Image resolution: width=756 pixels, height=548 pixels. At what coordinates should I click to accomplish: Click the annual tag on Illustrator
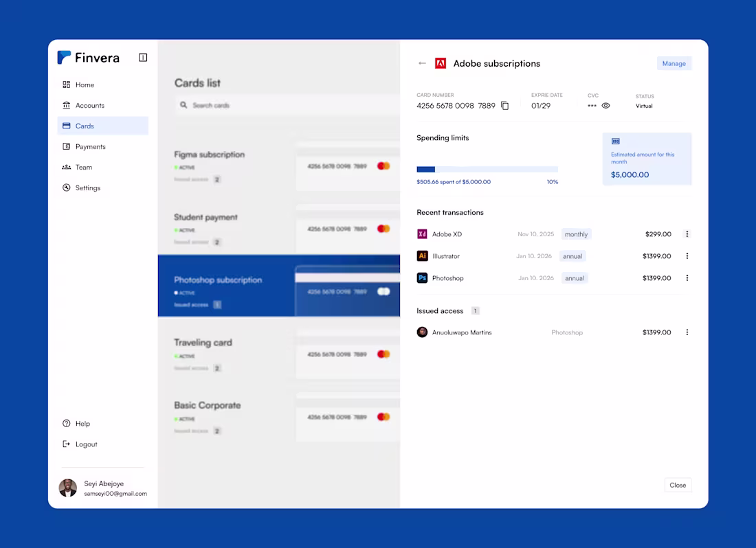click(x=572, y=256)
